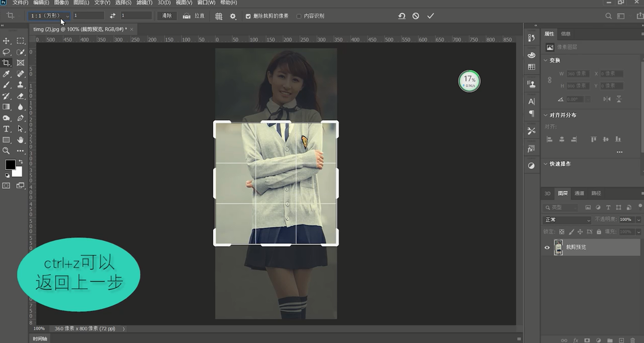Select the Clone Stamp tool
This screenshot has height=343, width=644.
pyautogui.click(x=20, y=85)
